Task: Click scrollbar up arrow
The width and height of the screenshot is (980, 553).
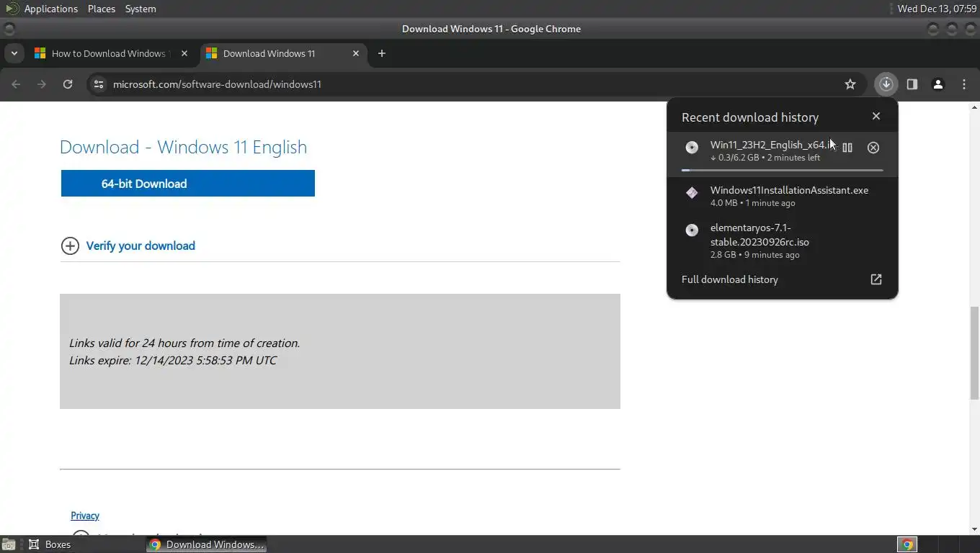Action: point(974,107)
